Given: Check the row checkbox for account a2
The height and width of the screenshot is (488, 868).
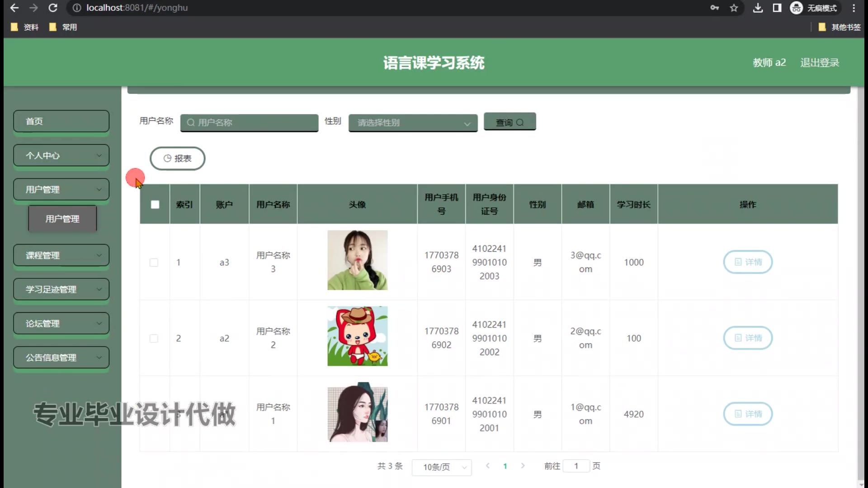Looking at the screenshot, I should (x=154, y=338).
